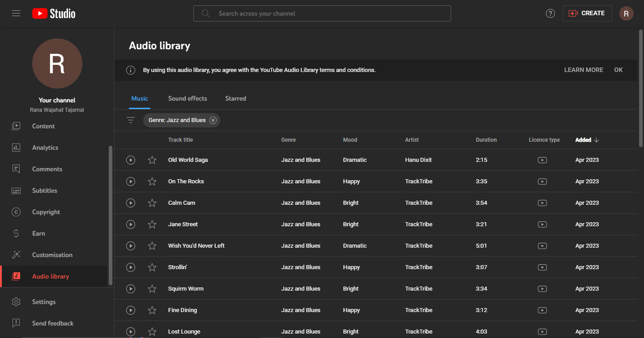The image size is (644, 338).
Task: Star the track Fine Dining
Action: 152,310
